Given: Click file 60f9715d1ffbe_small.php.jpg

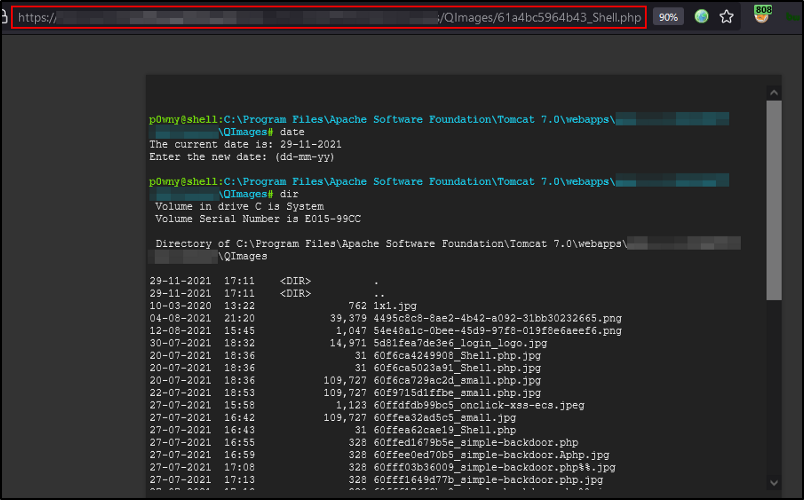Looking at the screenshot, I should pyautogui.click(x=457, y=393).
